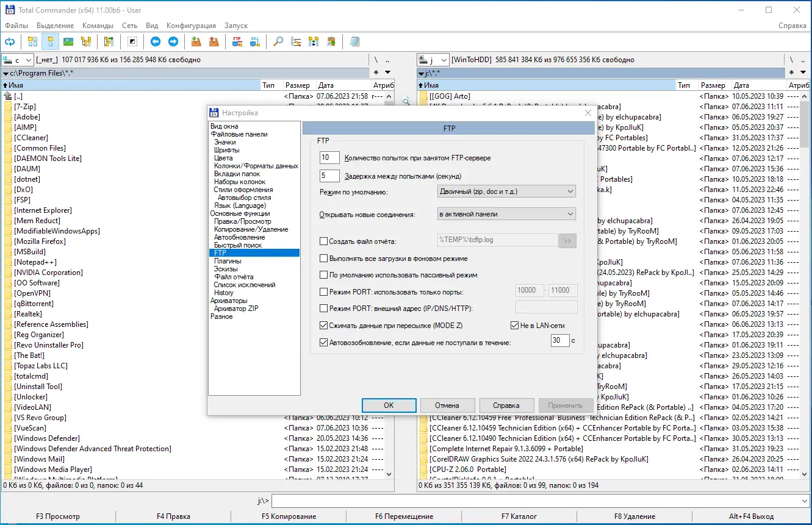The image size is (812, 525).
Task: Show the folder tree toolbar icon
Action: [x=86, y=41]
